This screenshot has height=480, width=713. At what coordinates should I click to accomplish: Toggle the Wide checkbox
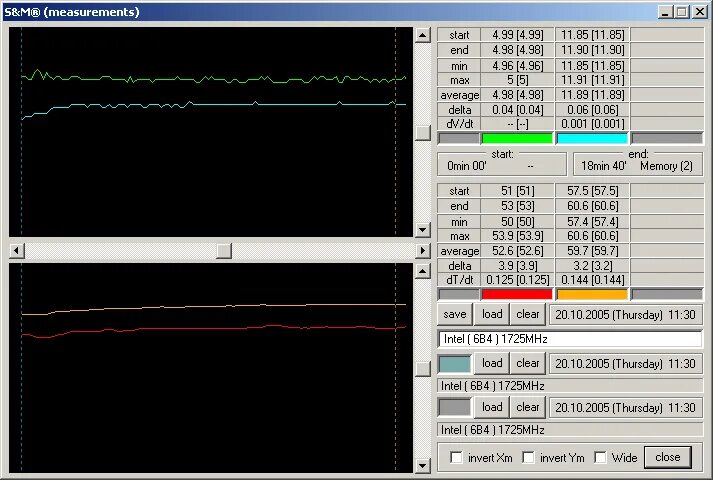tap(600, 457)
